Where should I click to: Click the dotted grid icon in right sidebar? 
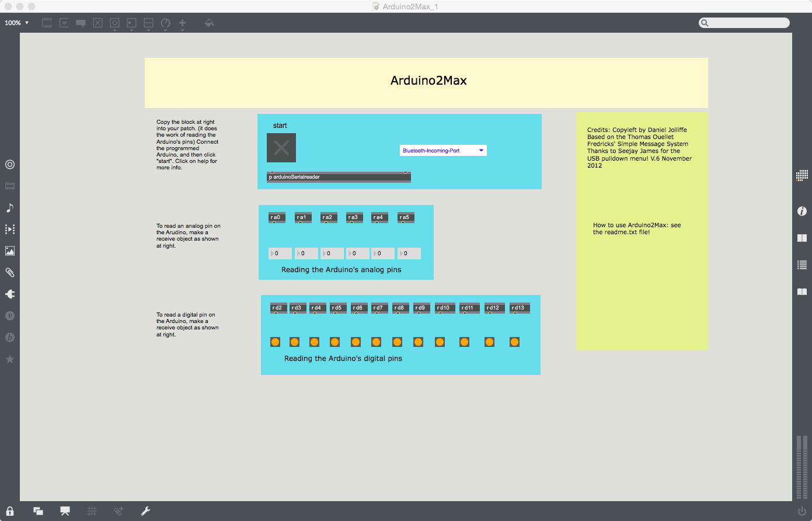(802, 175)
